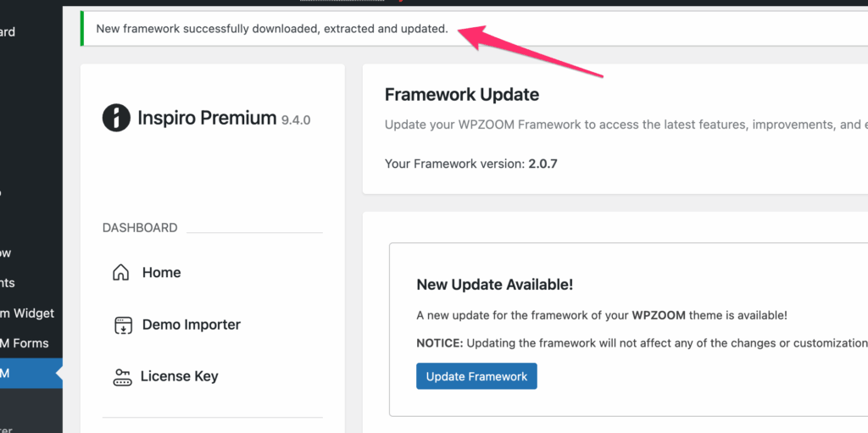
Task: Click the Home house icon
Action: (121, 273)
